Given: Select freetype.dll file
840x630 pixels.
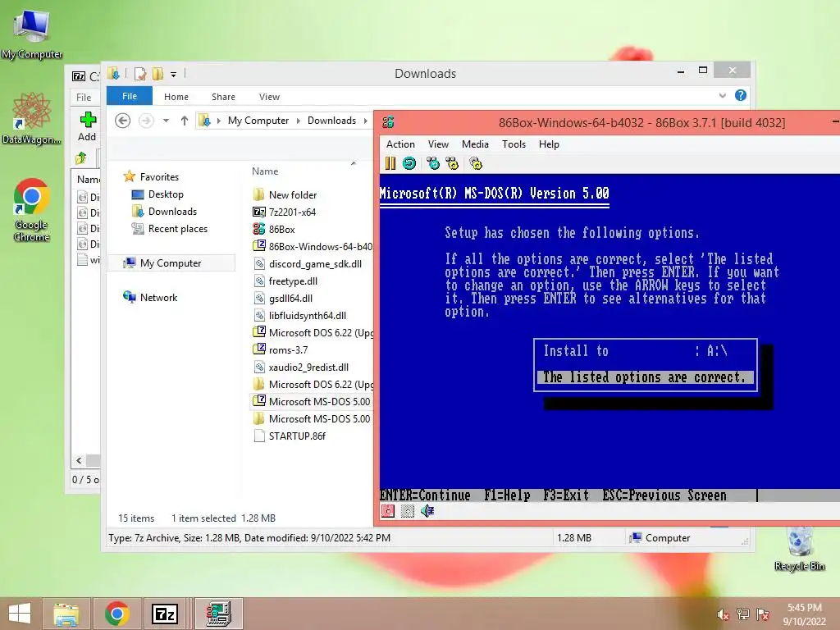Looking at the screenshot, I should coord(293,281).
